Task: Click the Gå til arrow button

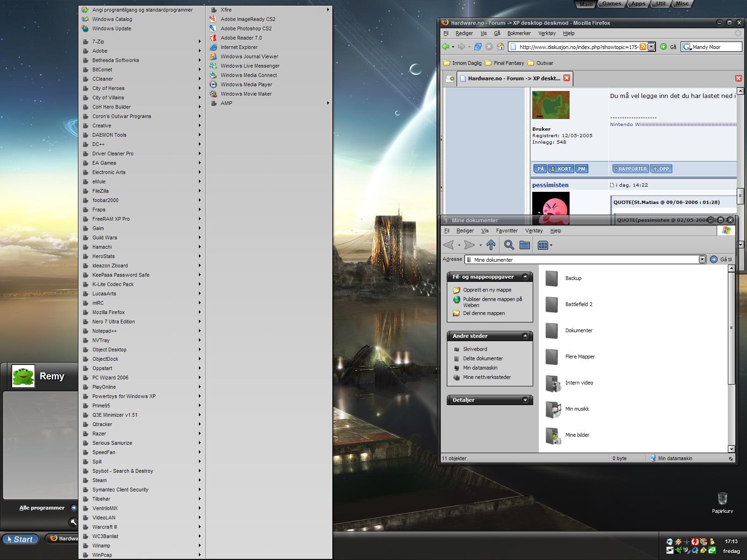Action: coord(713,259)
